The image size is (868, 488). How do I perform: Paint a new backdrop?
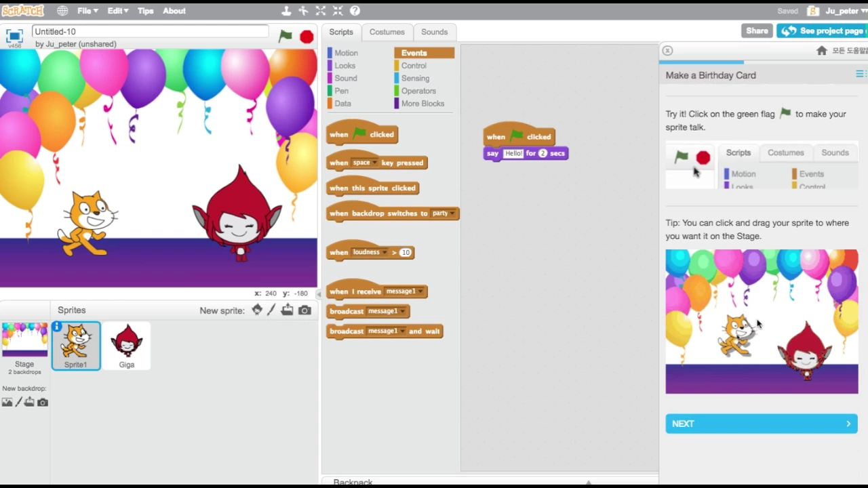(18, 402)
